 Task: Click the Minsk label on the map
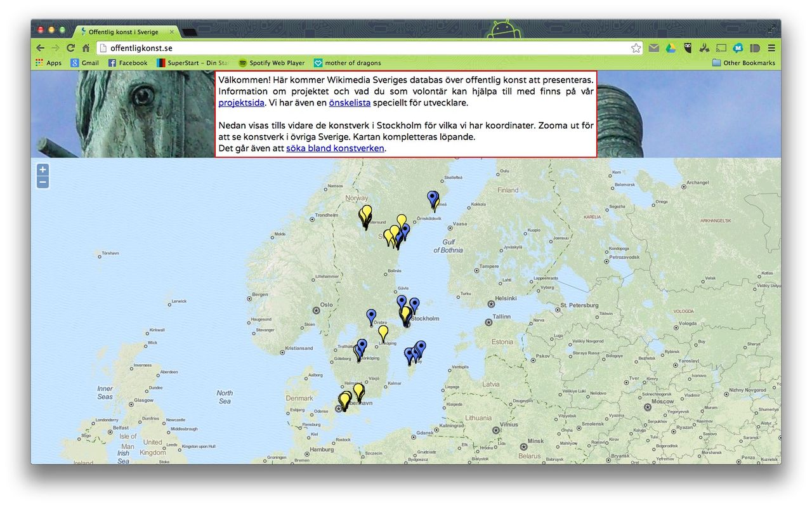[536, 441]
